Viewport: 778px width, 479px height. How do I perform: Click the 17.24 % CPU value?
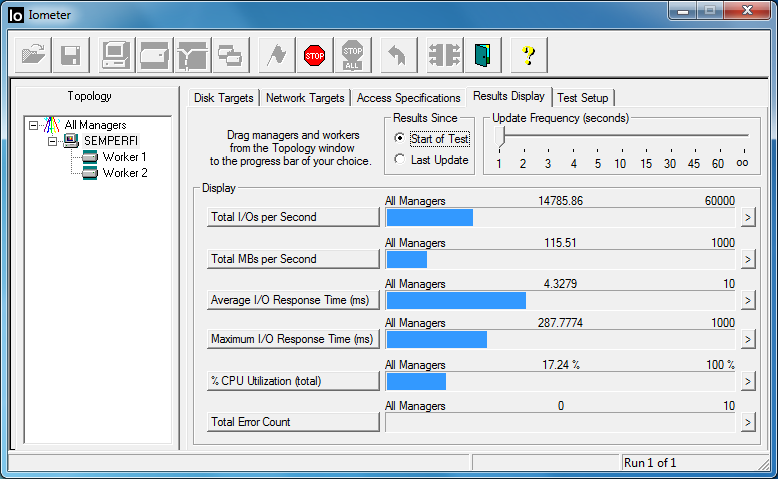[x=561, y=365]
